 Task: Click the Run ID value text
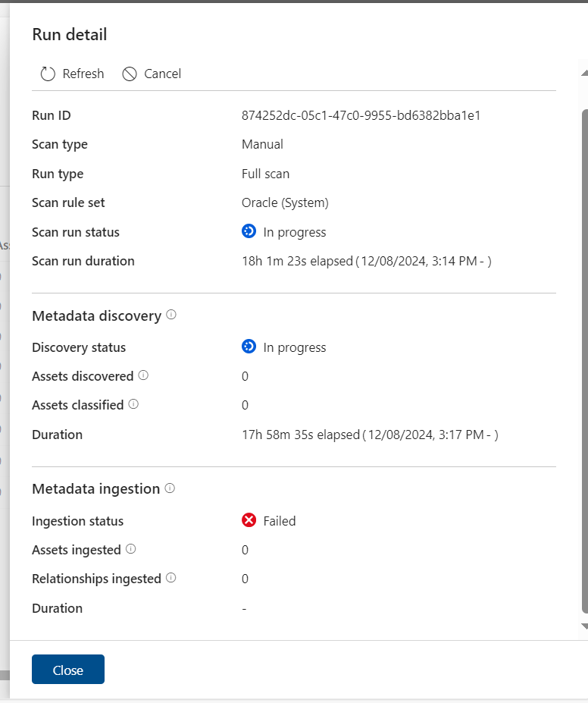click(361, 115)
